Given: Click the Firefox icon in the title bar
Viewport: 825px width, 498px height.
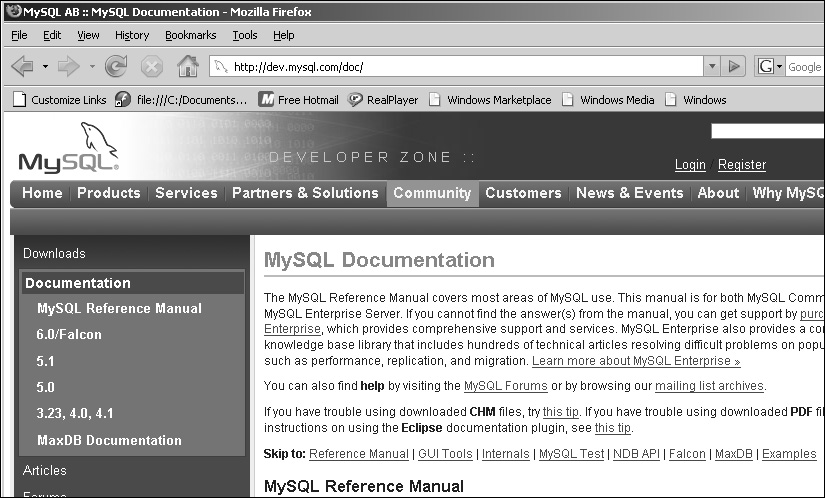Looking at the screenshot, I should 13,11.
